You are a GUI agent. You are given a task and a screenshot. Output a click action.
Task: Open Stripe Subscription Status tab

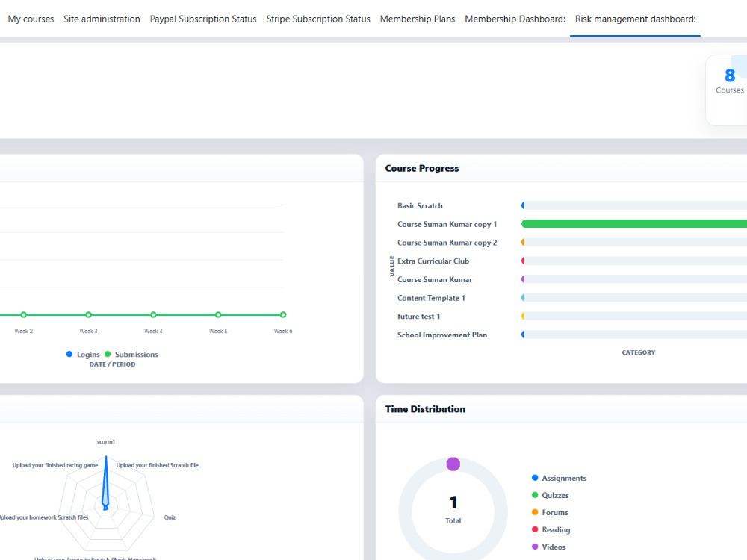318,19
